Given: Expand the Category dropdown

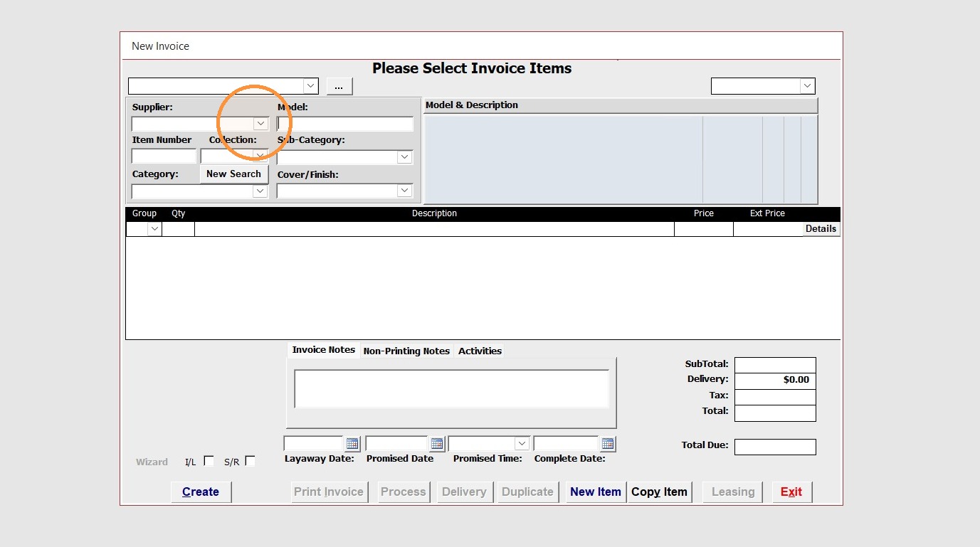Looking at the screenshot, I should (260, 191).
